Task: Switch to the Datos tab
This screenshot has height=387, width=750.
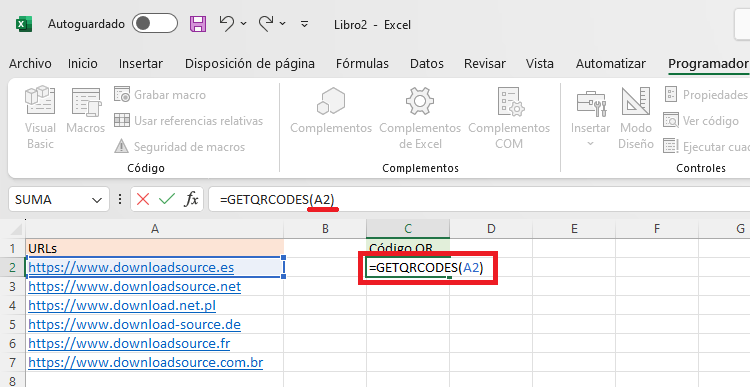Action: click(427, 64)
